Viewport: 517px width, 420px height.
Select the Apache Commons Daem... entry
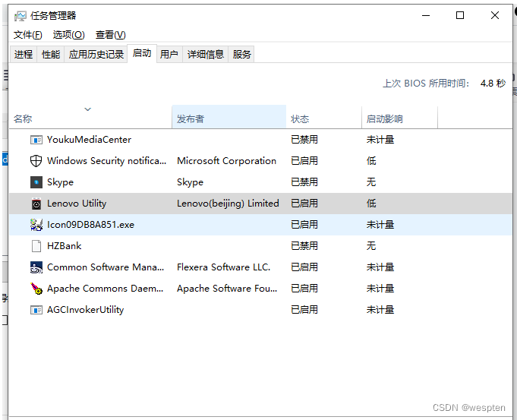106,289
